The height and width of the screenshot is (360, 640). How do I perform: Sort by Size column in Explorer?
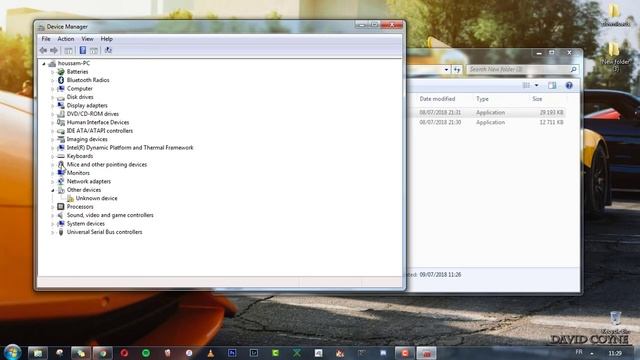click(537, 99)
